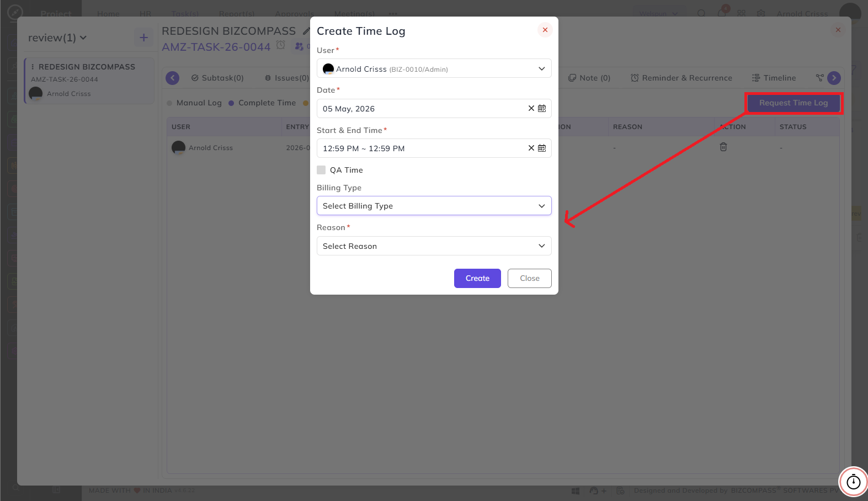The image size is (868, 501).
Task: Open the Select Reason dropdown
Action: click(434, 246)
